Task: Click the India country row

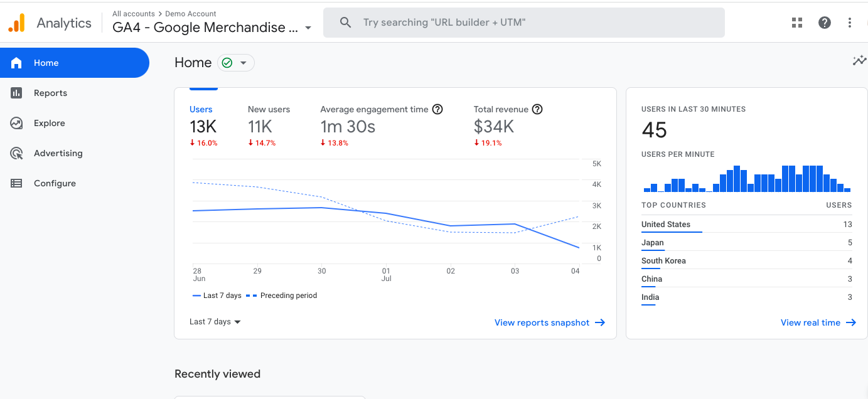Action: [747, 297]
